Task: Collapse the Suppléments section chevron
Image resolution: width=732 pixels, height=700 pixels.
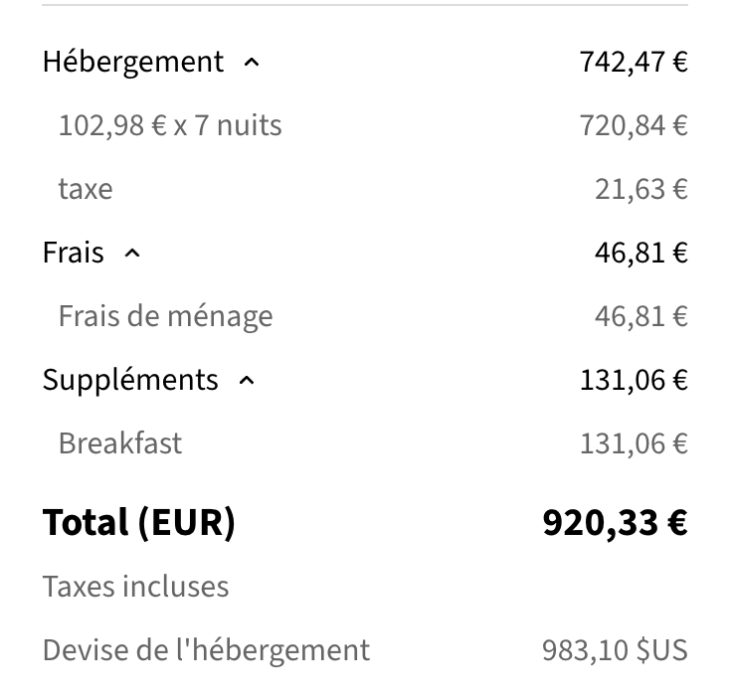Action: (x=248, y=381)
